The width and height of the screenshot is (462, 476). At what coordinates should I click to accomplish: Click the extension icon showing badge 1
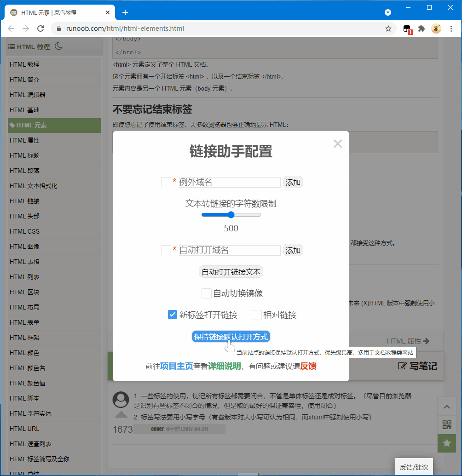tap(407, 29)
